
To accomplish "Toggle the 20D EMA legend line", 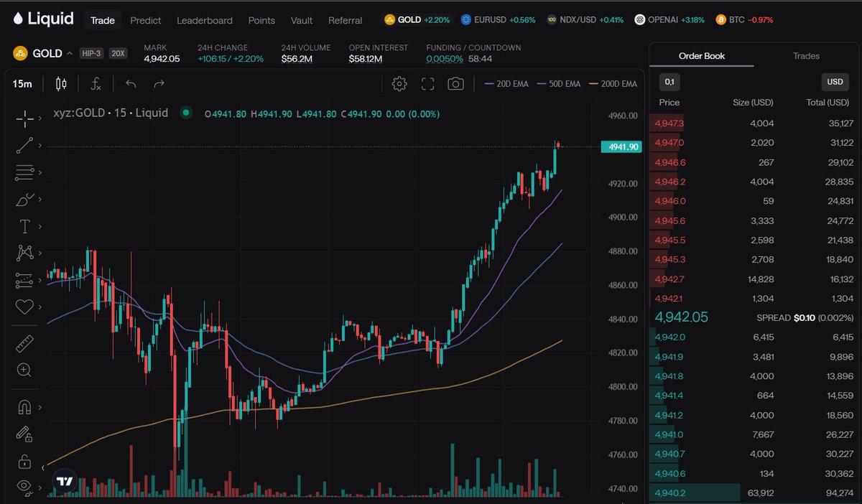I will point(507,84).
